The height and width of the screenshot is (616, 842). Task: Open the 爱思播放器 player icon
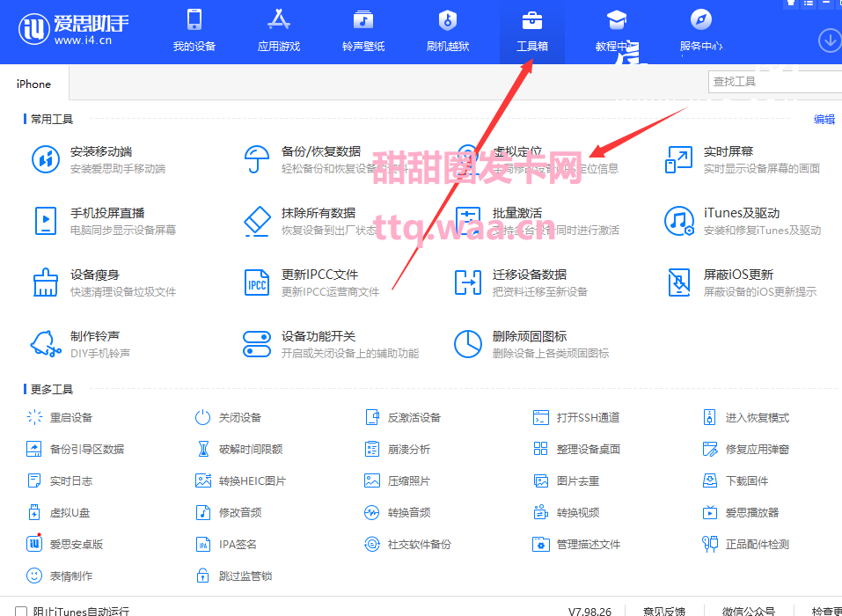point(710,512)
